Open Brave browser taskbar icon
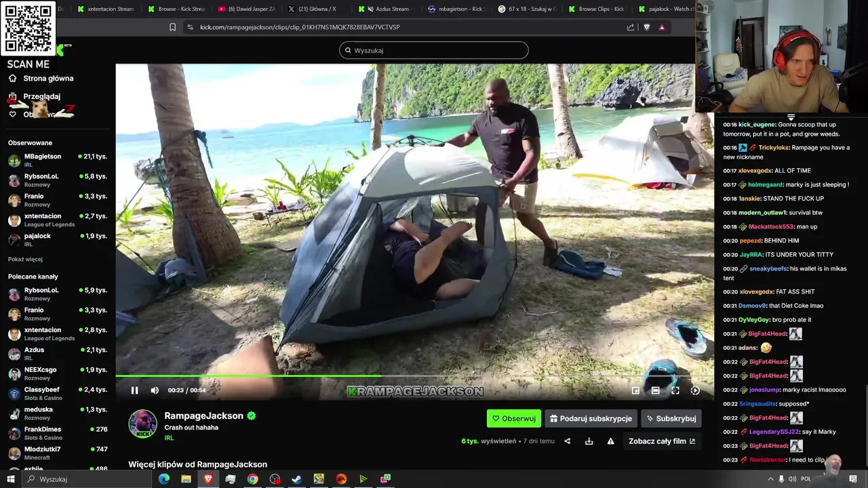This screenshot has width=868, height=488. (208, 479)
